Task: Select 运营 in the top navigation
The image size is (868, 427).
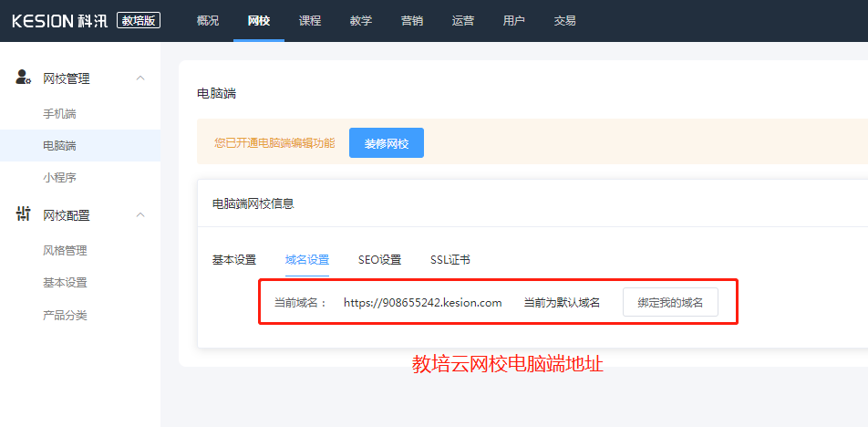Action: pos(463,21)
